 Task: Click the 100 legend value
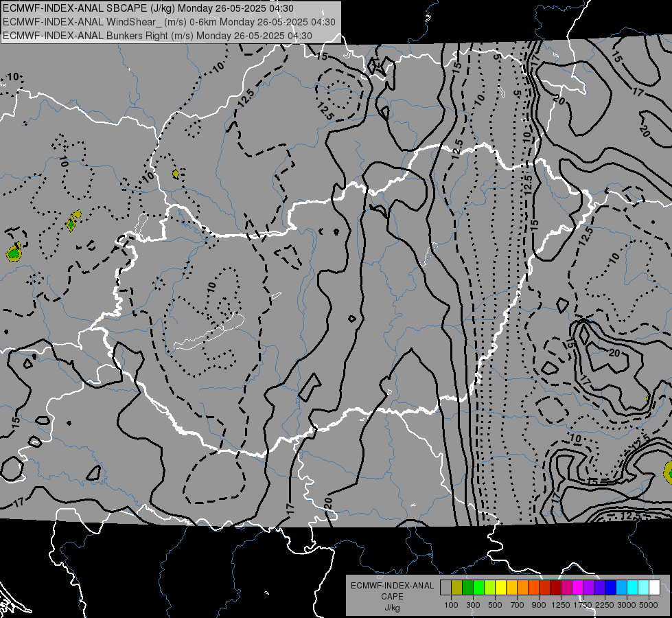point(451,605)
